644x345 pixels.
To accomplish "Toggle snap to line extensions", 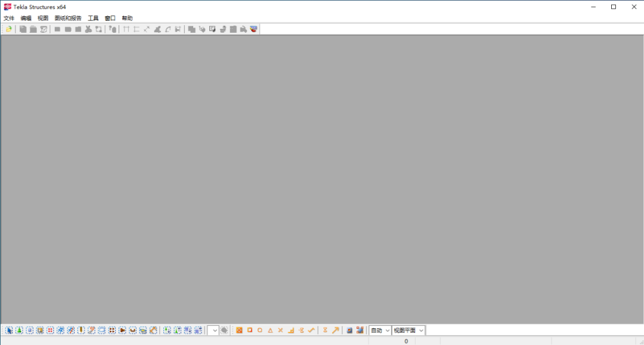I will 301,330.
